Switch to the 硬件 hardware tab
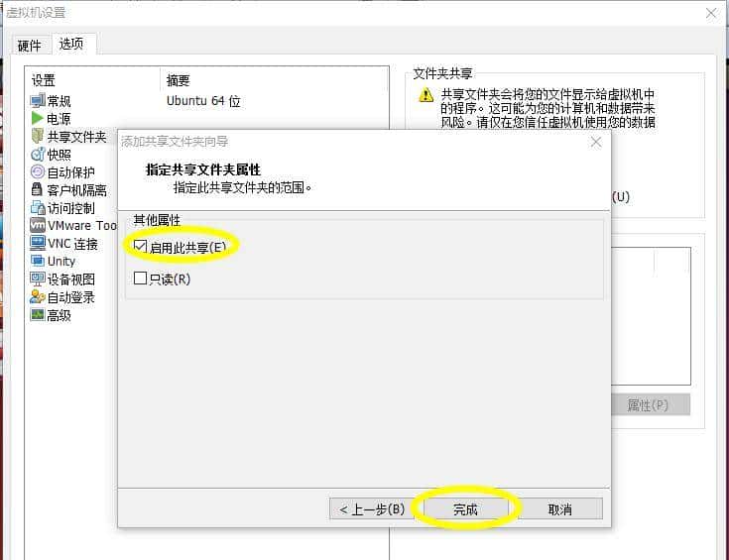Viewport: 729px width, 560px height. pos(30,46)
